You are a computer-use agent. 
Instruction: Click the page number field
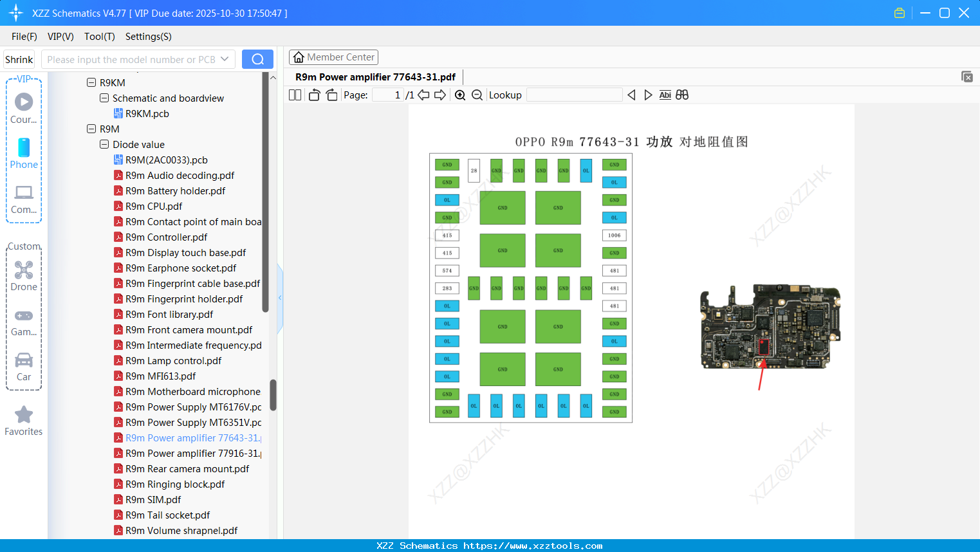pos(388,95)
